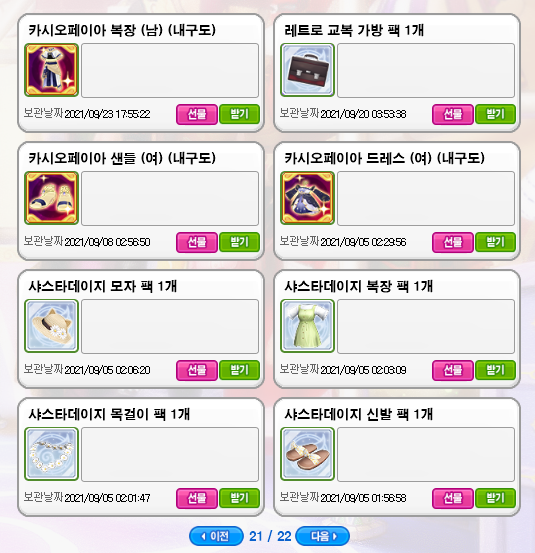This screenshot has height=553, width=535.
Task: Click the description box of 샤스타데이지 모자 팩
Action: coord(170,326)
